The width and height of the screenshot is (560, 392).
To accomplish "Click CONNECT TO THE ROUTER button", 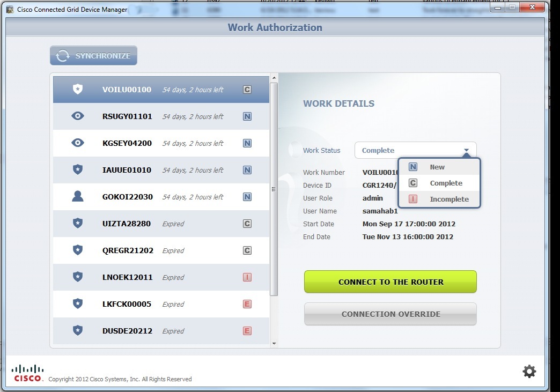I will click(x=390, y=282).
